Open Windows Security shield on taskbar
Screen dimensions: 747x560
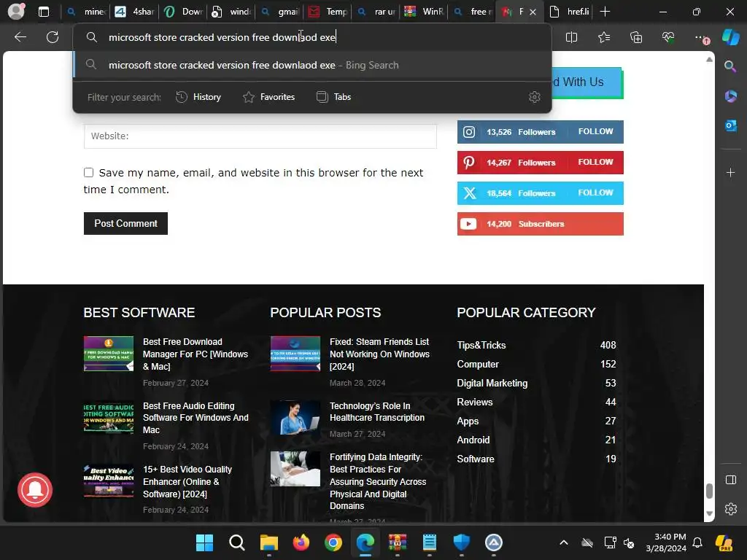click(x=461, y=542)
